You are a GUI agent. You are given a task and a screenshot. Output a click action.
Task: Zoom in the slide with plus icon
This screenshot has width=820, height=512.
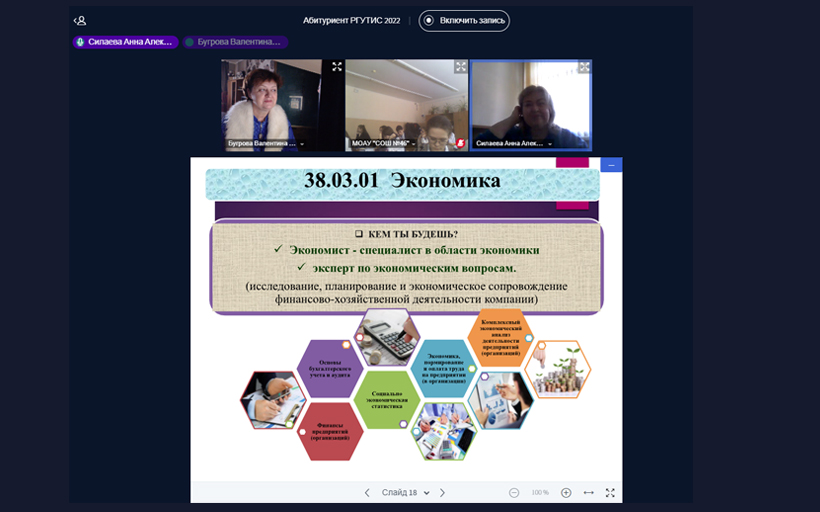click(x=566, y=493)
